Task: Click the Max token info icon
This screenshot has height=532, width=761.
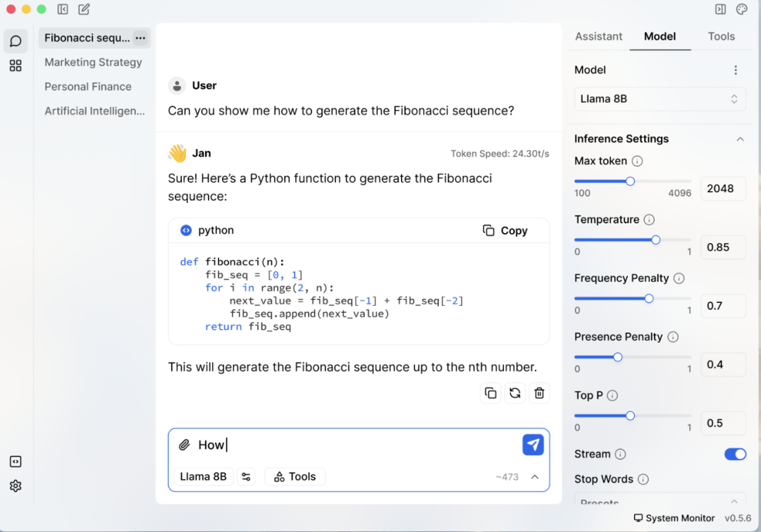Action: (x=637, y=161)
